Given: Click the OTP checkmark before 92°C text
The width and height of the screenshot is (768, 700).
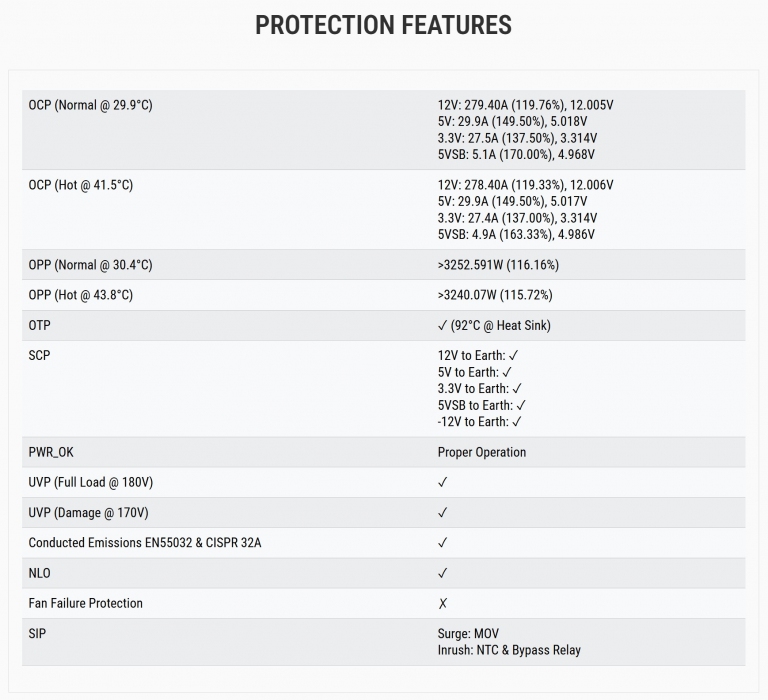Looking at the screenshot, I should [x=443, y=325].
